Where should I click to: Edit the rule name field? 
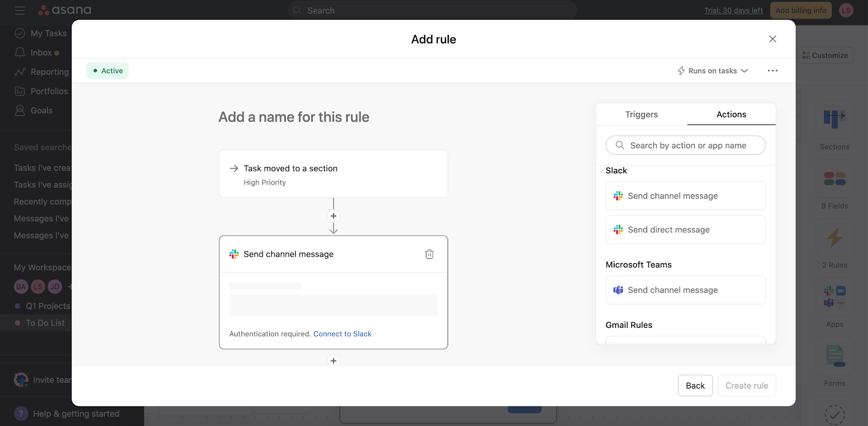[294, 117]
